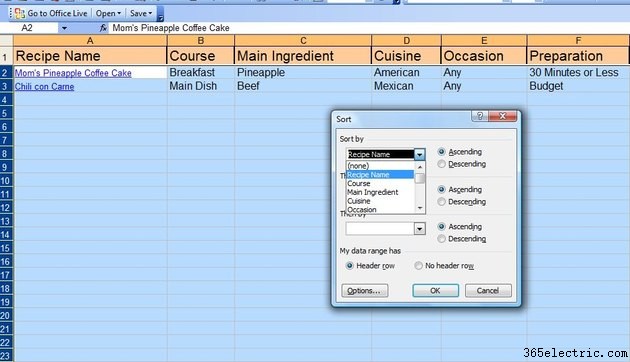
Task: Select column D header
Action: 406,41
